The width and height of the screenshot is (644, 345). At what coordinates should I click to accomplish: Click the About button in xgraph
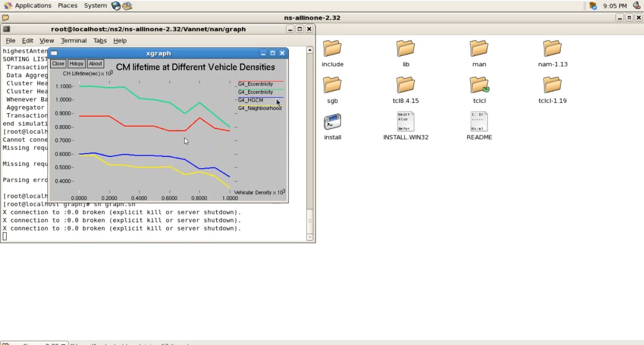tap(95, 64)
